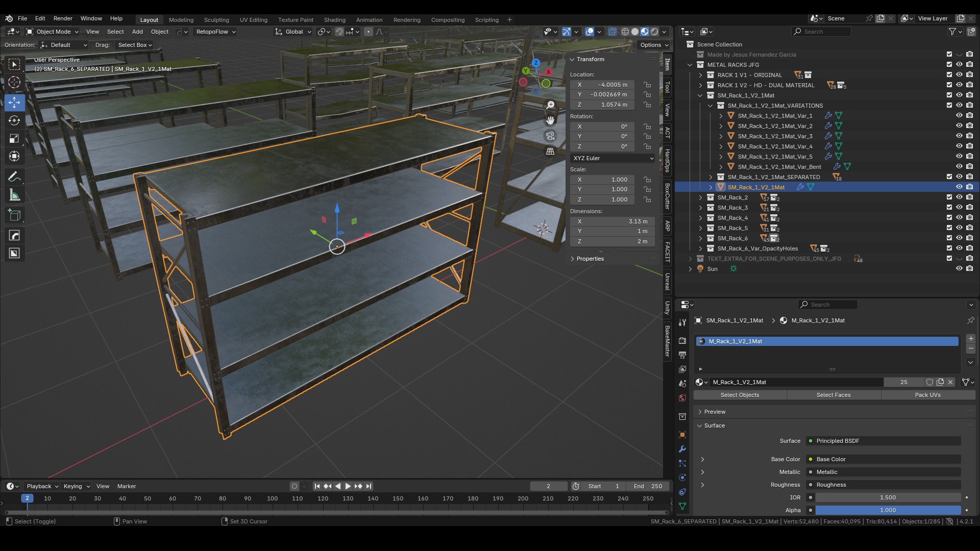This screenshot has height=551, width=980.
Task: Click the timeline horizontal scrollbar
Action: pos(336,512)
